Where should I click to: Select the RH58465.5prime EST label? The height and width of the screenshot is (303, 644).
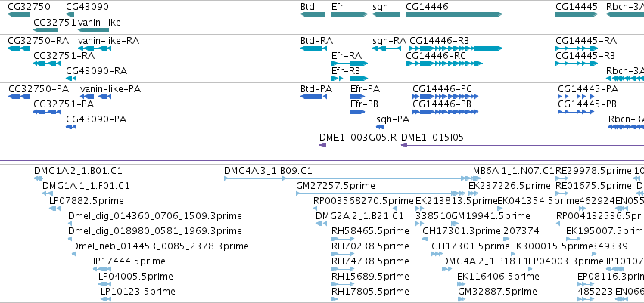pos(370,231)
